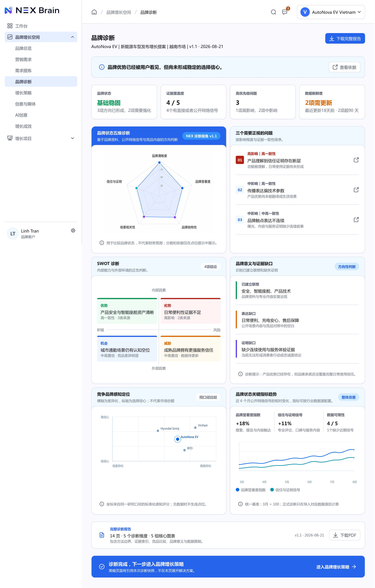Click 增长项目 presentation icon in sidebar

coord(10,138)
